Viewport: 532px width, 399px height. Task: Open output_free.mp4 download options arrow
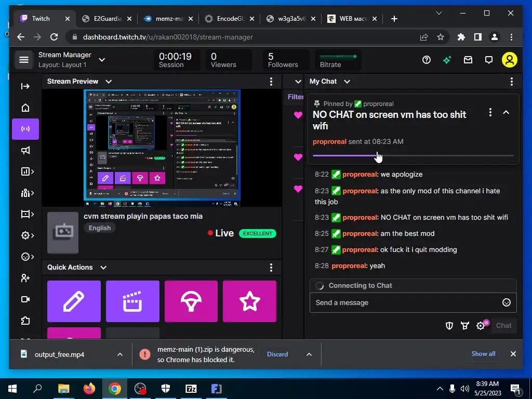pyautogui.click(x=120, y=354)
